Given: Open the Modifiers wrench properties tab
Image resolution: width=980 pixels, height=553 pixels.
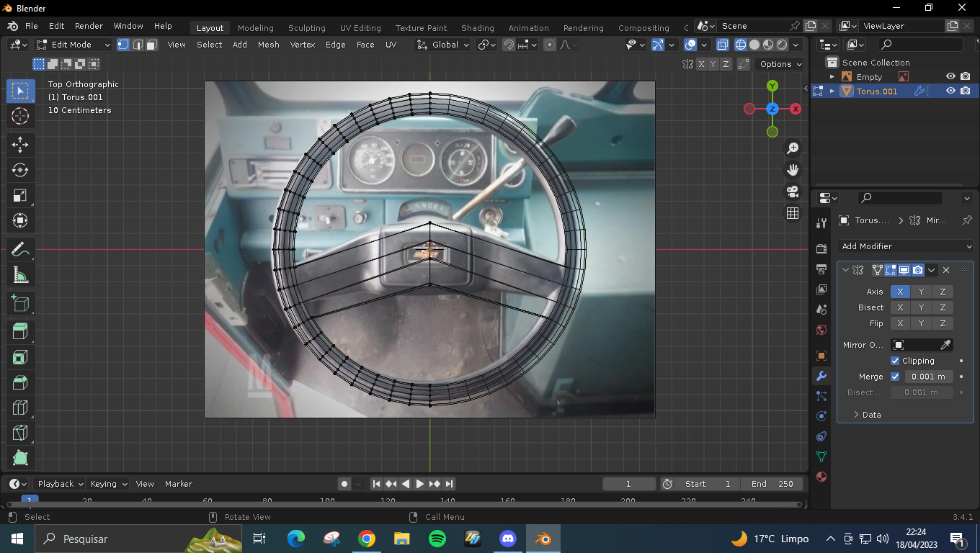Looking at the screenshot, I should [x=821, y=376].
